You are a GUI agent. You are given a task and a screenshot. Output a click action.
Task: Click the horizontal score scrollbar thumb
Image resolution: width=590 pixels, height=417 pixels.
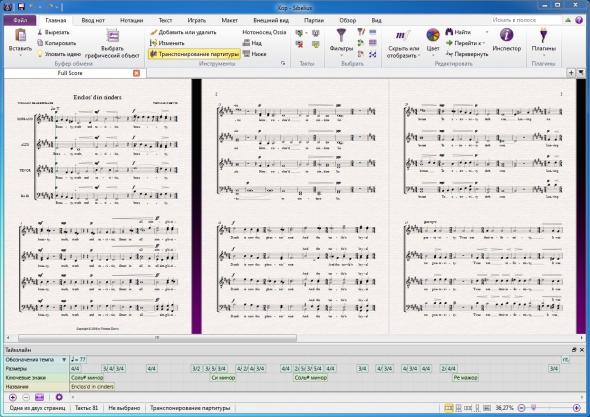[157, 338]
